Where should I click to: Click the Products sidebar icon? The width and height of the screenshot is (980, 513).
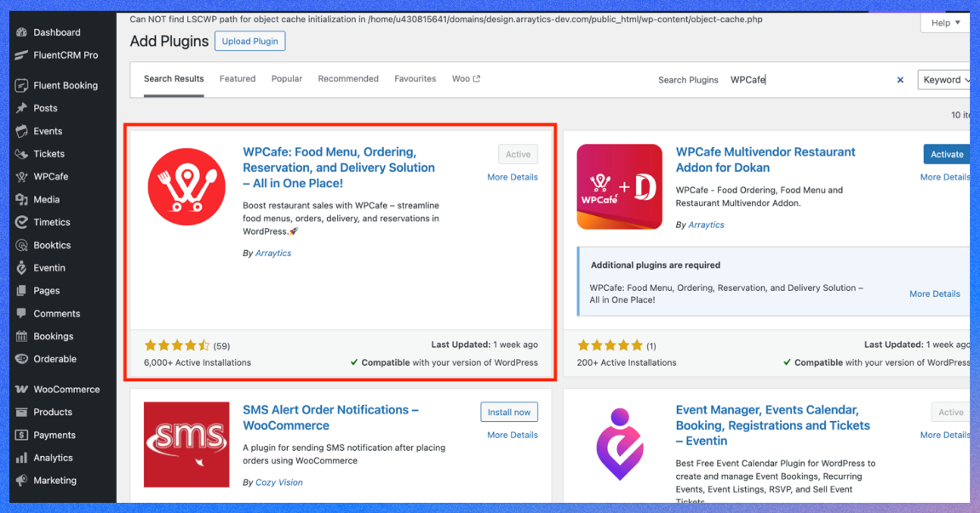tap(22, 413)
